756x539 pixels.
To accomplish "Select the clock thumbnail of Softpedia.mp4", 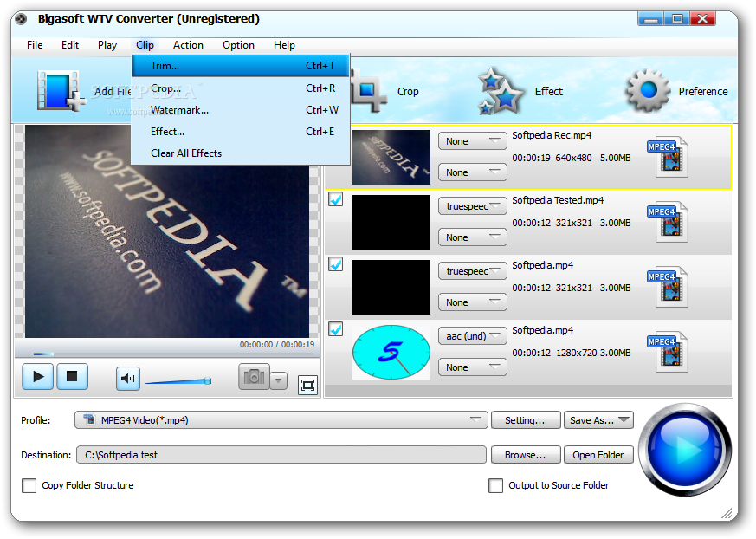I will [x=391, y=352].
